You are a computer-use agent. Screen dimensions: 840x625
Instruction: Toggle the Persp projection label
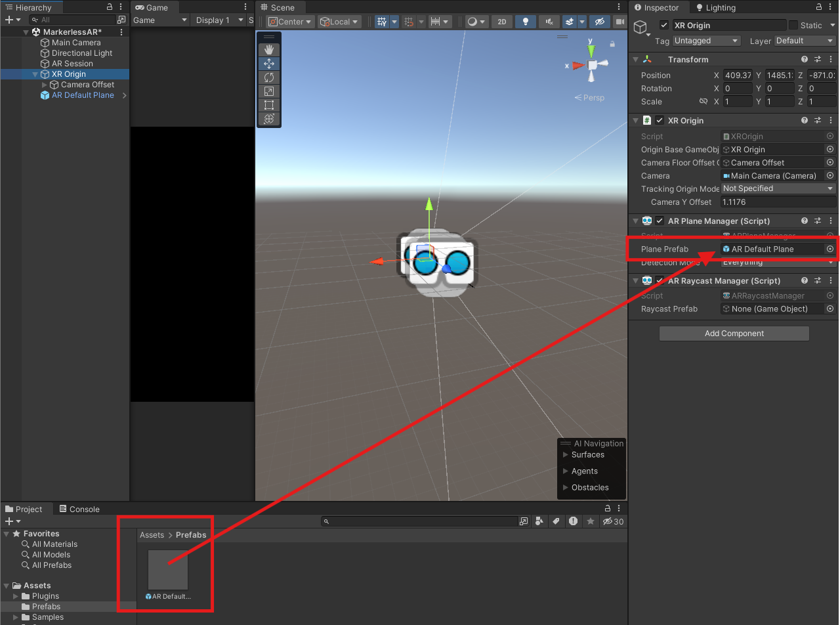589,97
